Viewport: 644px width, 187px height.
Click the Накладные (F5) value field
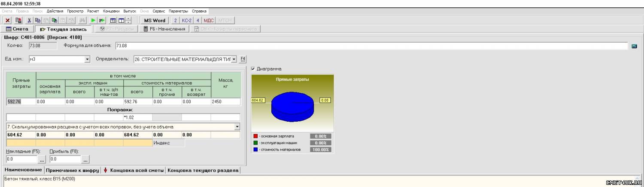coord(21,159)
